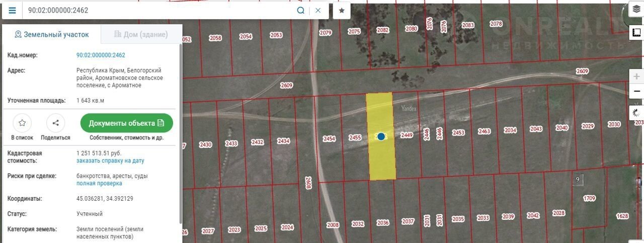644x243 pixels.
Task: Open the cadastral number link 90:02:000000:2462
Action: click(101, 55)
